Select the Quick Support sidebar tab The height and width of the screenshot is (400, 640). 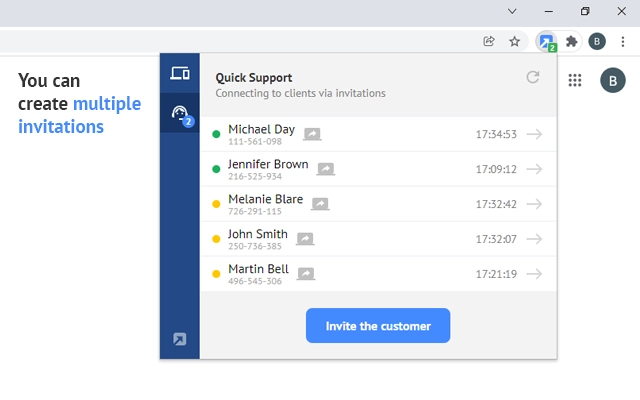(180, 114)
